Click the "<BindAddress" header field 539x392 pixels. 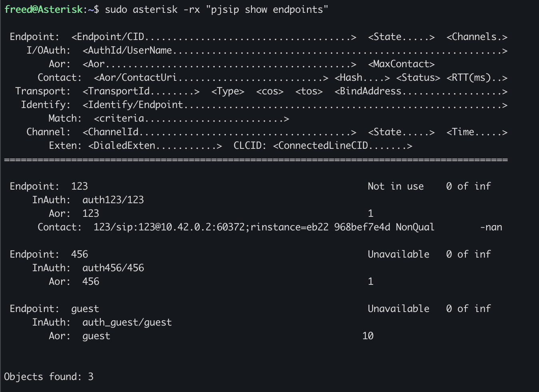[368, 91]
